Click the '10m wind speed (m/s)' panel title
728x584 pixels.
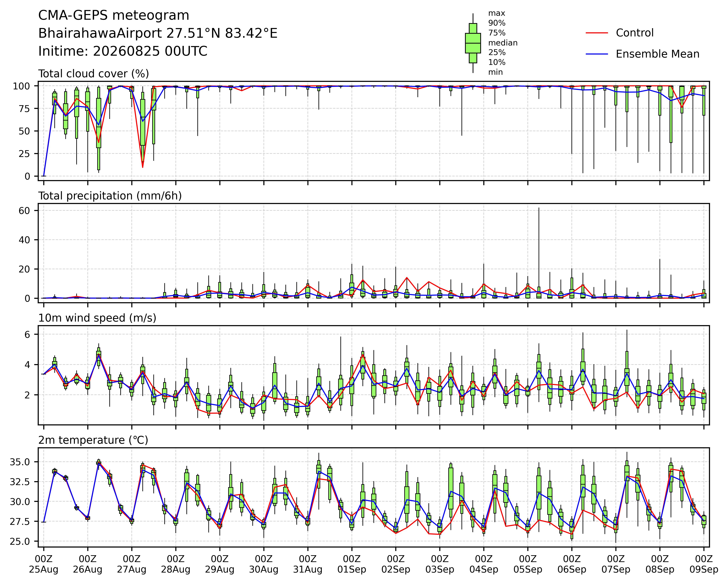pos(97,318)
